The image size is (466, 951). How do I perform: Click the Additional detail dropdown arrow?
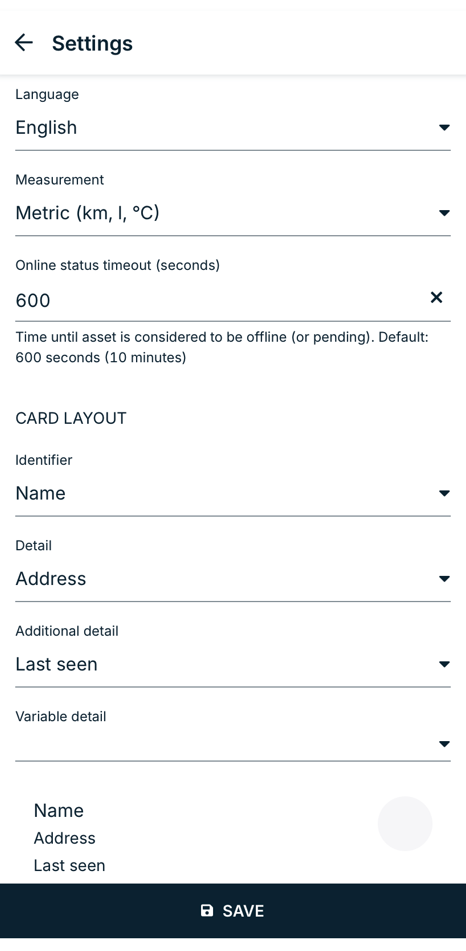coord(444,664)
